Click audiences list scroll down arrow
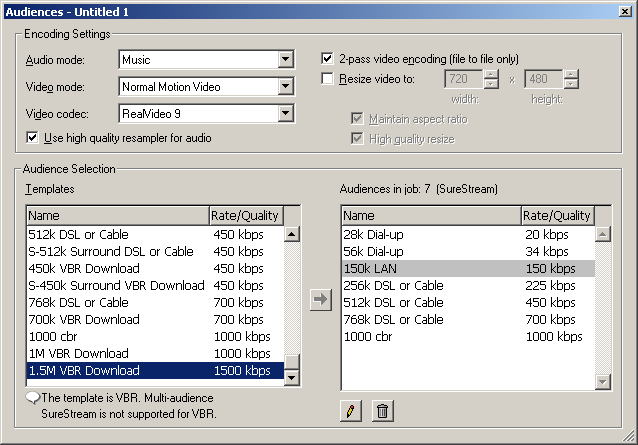Screen dimensions: 638x445 [x=603, y=382]
